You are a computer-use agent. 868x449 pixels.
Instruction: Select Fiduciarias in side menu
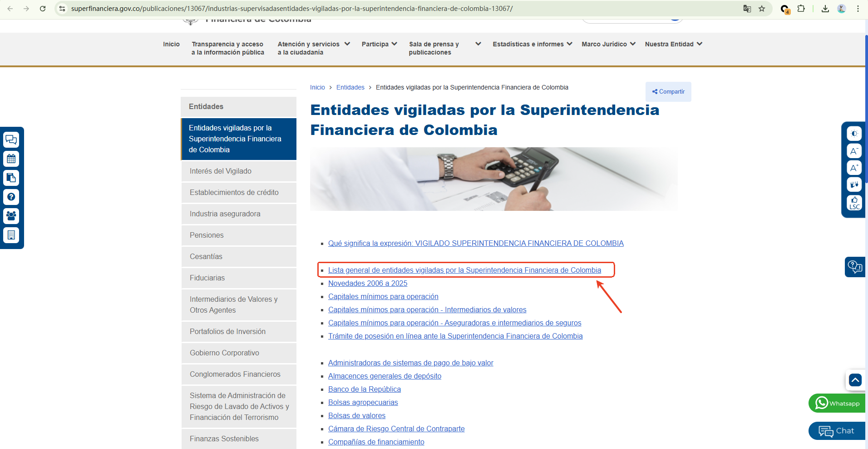point(239,278)
